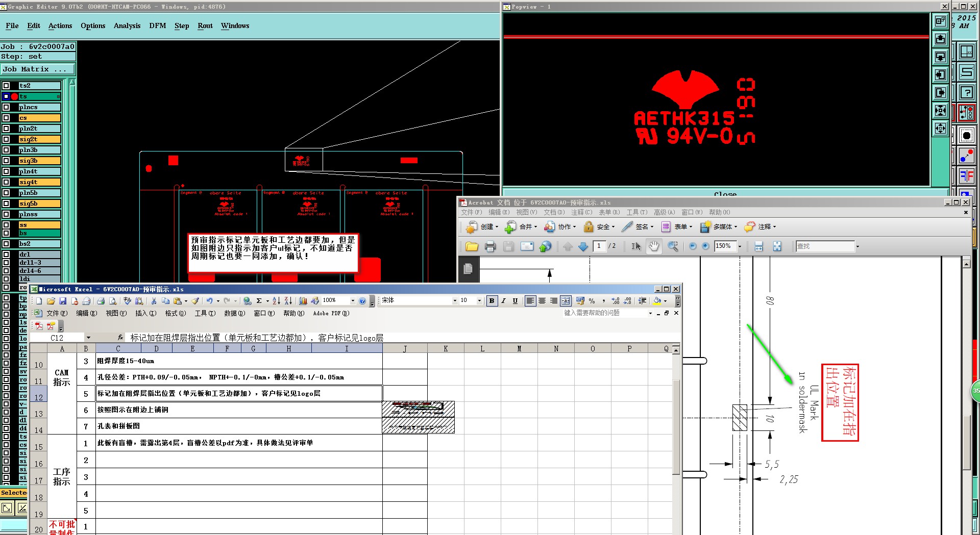Viewport: 980px width, 535px height.
Task: Toggle Bold formatting in Excel
Action: point(492,301)
